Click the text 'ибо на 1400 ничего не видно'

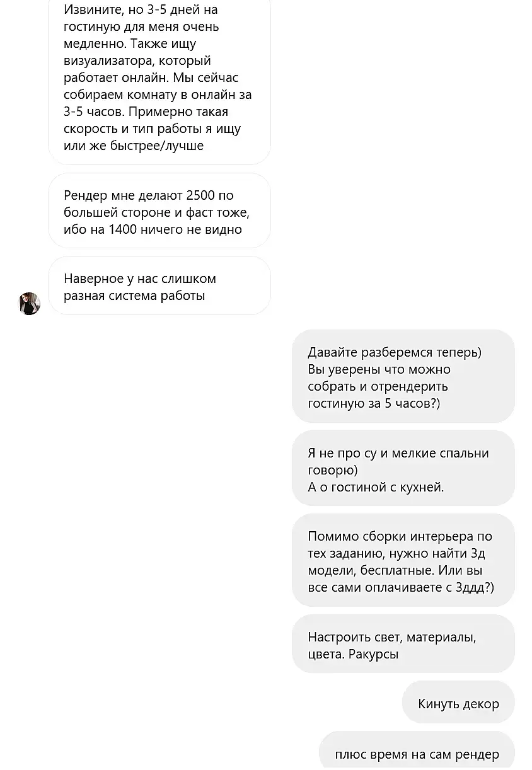pos(153,229)
